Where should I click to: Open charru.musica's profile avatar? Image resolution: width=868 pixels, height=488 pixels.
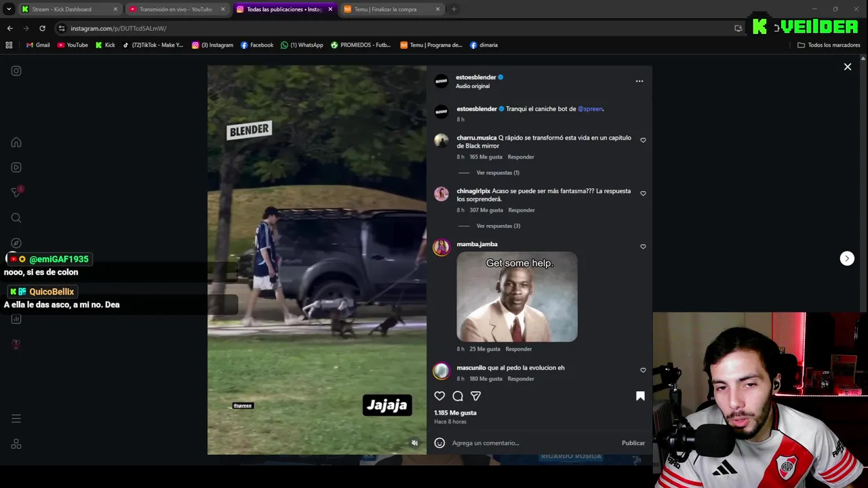coord(441,140)
